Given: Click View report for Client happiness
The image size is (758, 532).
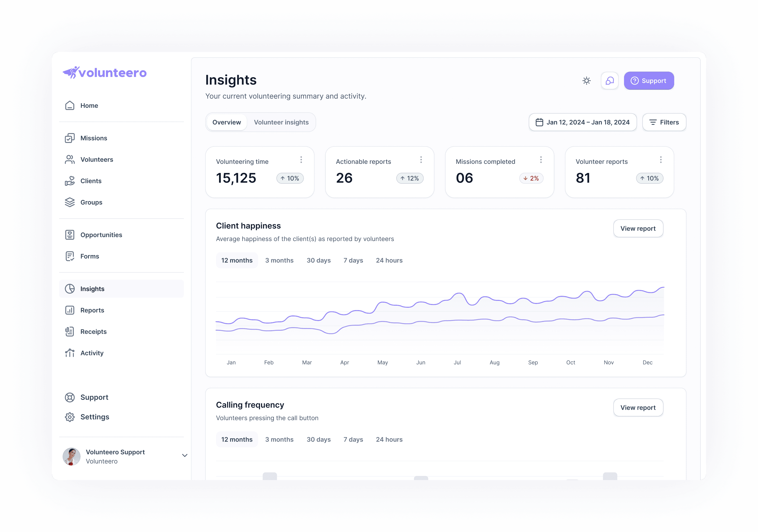Looking at the screenshot, I should point(638,229).
